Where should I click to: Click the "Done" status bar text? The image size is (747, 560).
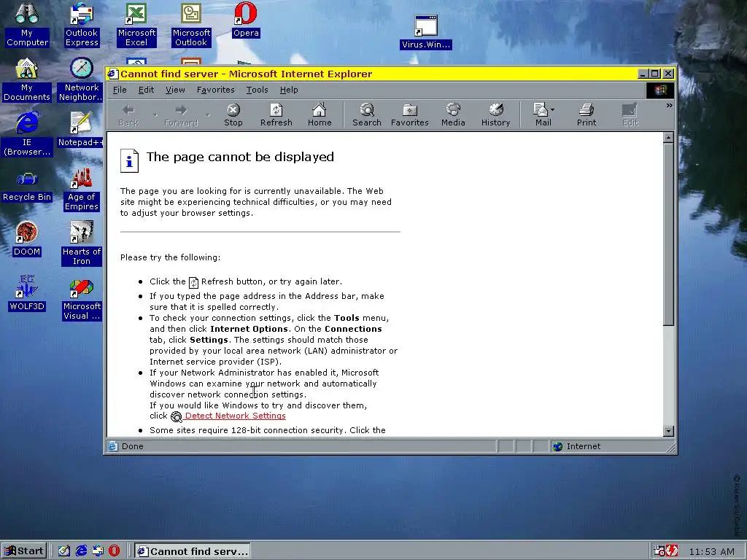click(133, 446)
